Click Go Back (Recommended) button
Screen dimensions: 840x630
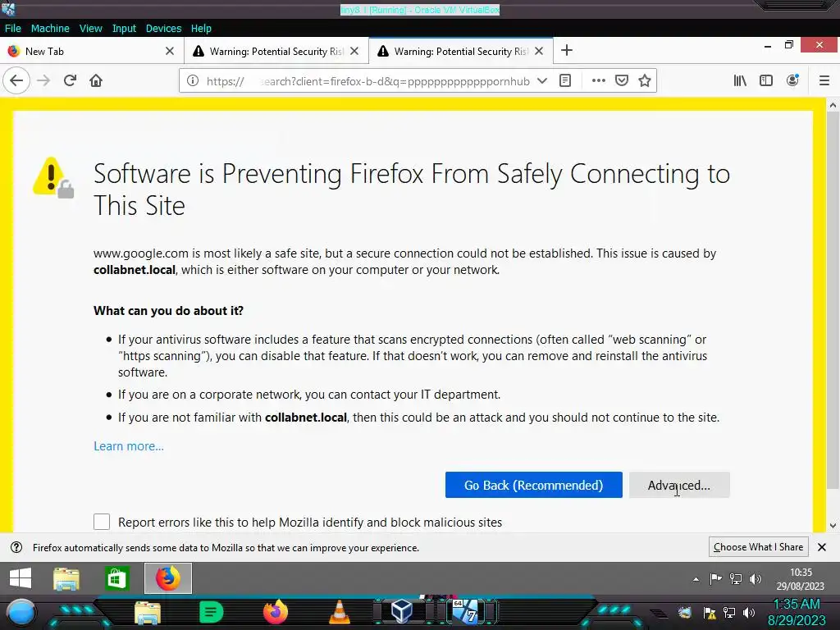(x=533, y=485)
